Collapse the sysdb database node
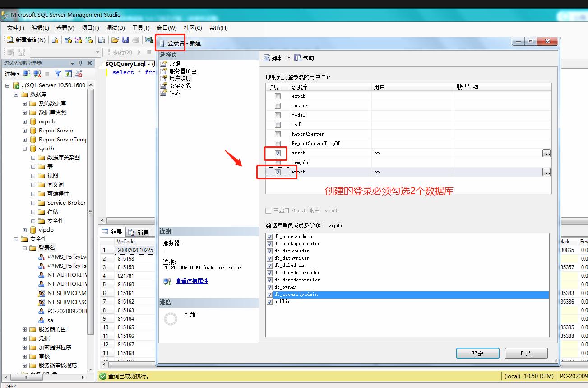588x388 pixels. click(x=25, y=149)
